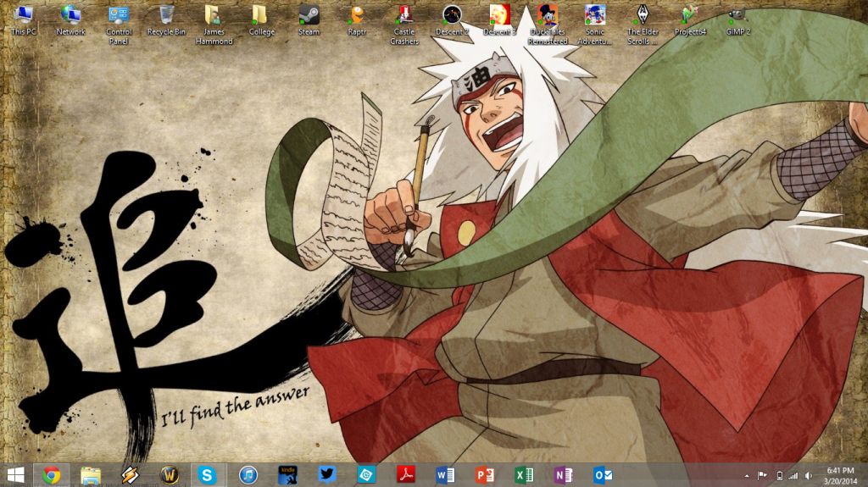Open the James Hammond user folder
The width and height of the screenshot is (868, 487).
tap(214, 25)
